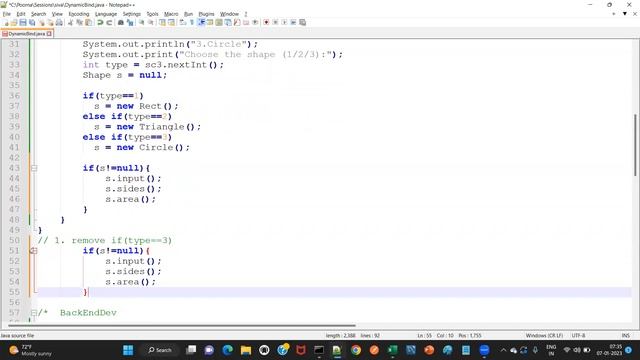Save the current file via toolbar
Screen dimensions: 640x360
coord(23,22)
